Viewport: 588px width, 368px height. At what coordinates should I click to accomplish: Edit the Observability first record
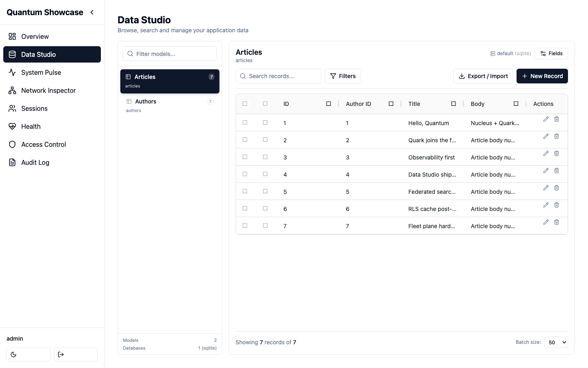(546, 153)
